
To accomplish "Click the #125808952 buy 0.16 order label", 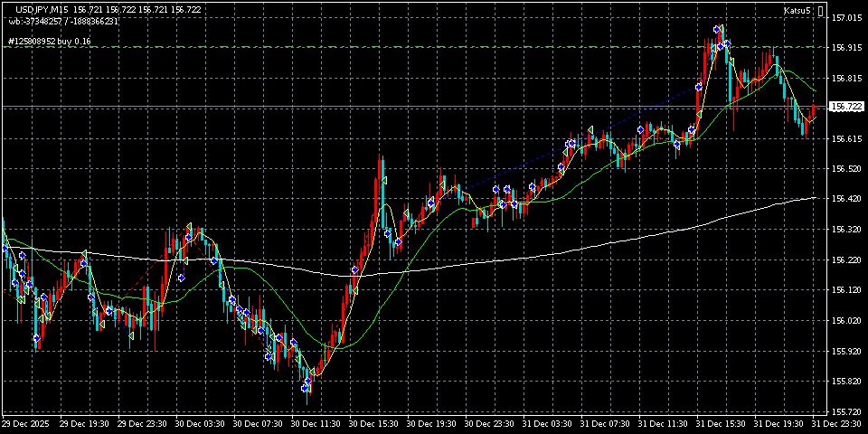I will (49, 42).
